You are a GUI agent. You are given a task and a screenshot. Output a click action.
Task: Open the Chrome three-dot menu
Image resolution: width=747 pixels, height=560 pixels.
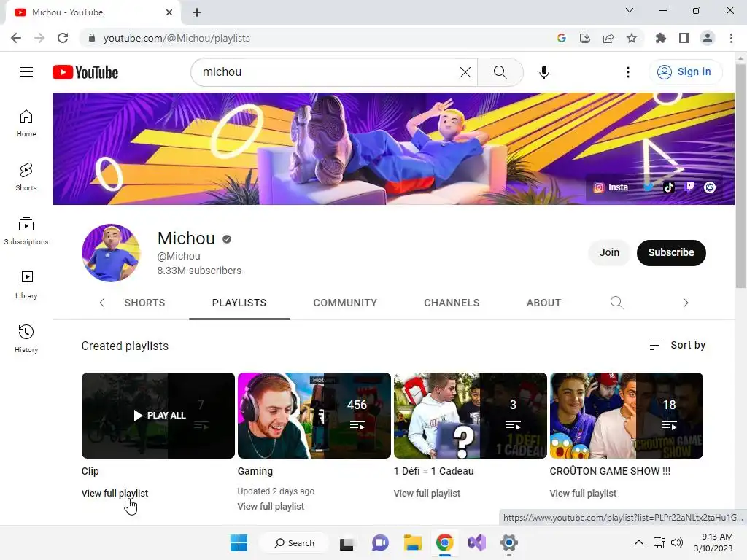[731, 38]
